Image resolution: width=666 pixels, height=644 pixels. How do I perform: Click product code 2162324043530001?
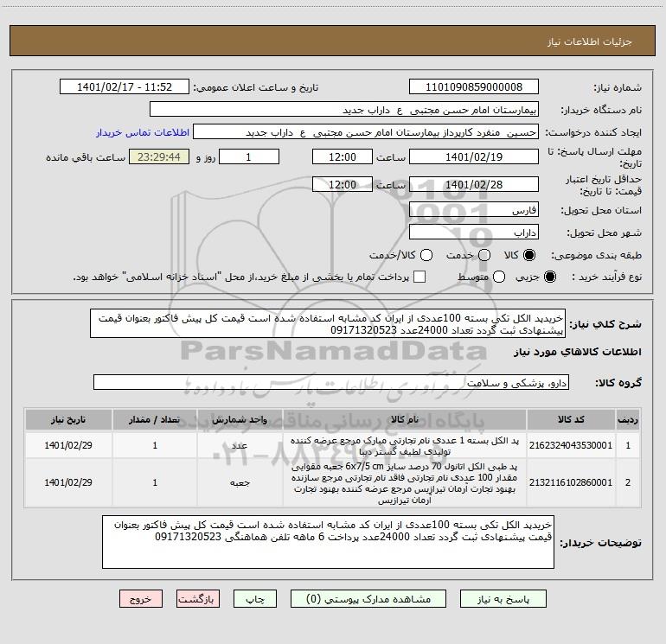pyautogui.click(x=571, y=445)
